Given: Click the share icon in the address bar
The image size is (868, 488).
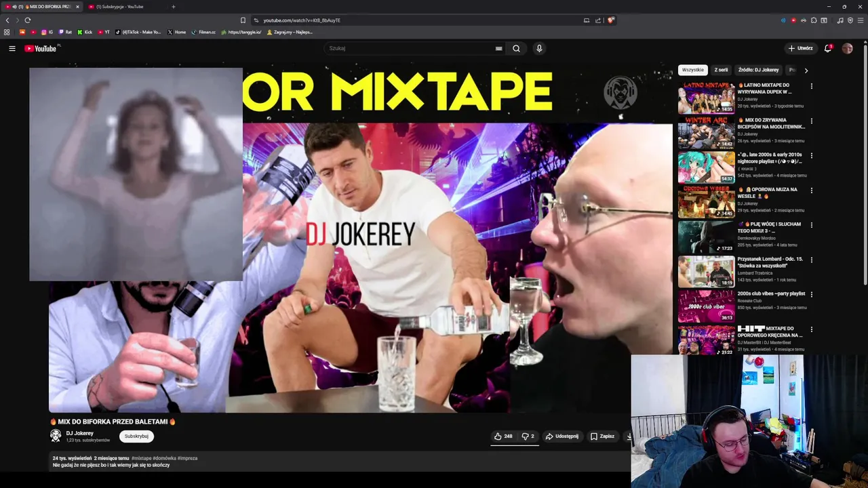Looking at the screenshot, I should (x=598, y=20).
